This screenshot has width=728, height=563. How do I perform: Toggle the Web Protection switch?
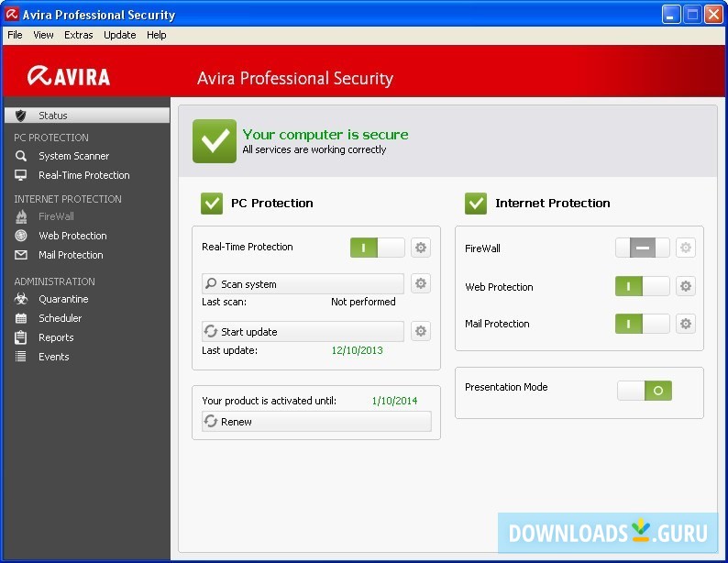click(643, 286)
